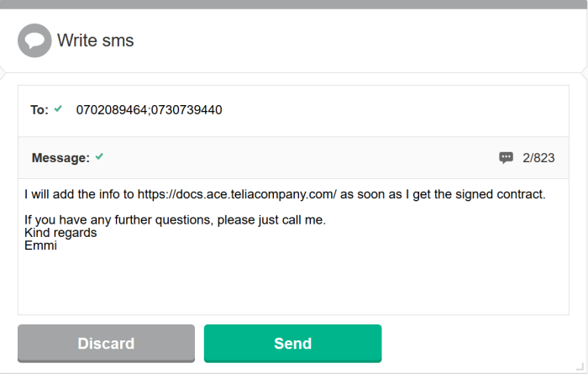The height and width of the screenshot is (374, 588).
Task: Place the cursor after 'signed contract.'
Action: [x=547, y=194]
